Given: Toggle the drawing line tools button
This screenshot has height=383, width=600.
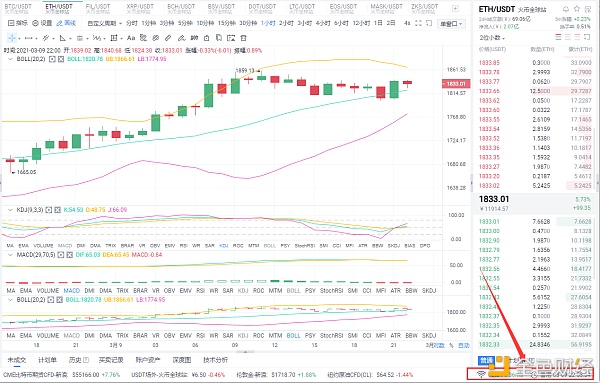Looking at the screenshot, I should point(66,23).
